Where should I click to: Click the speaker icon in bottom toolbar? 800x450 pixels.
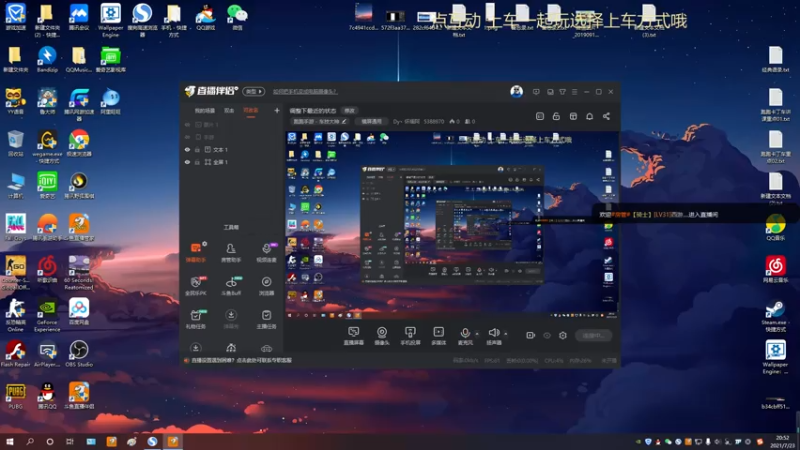(493, 333)
